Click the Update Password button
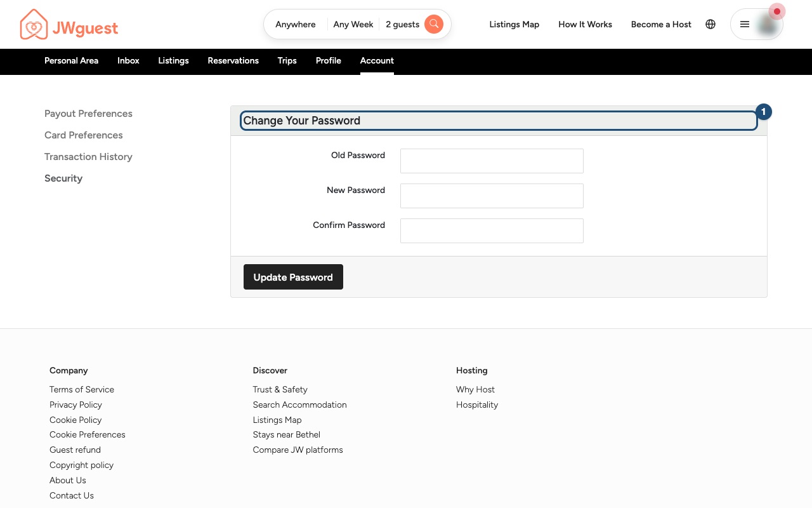 tap(293, 277)
